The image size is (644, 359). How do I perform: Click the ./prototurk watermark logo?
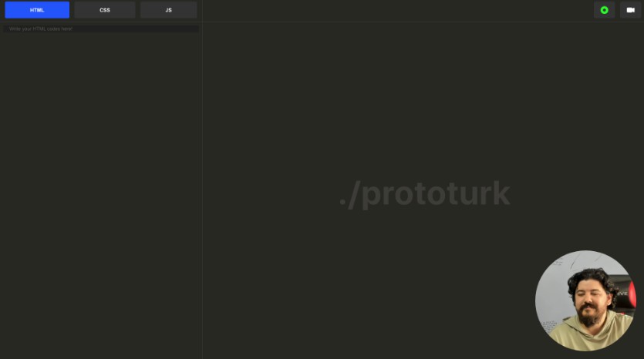[424, 194]
